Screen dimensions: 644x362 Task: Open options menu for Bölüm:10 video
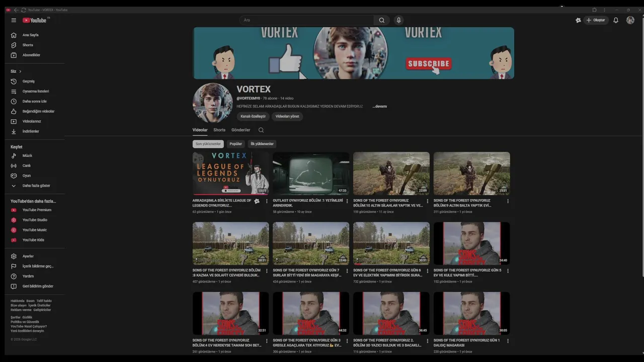click(428, 201)
